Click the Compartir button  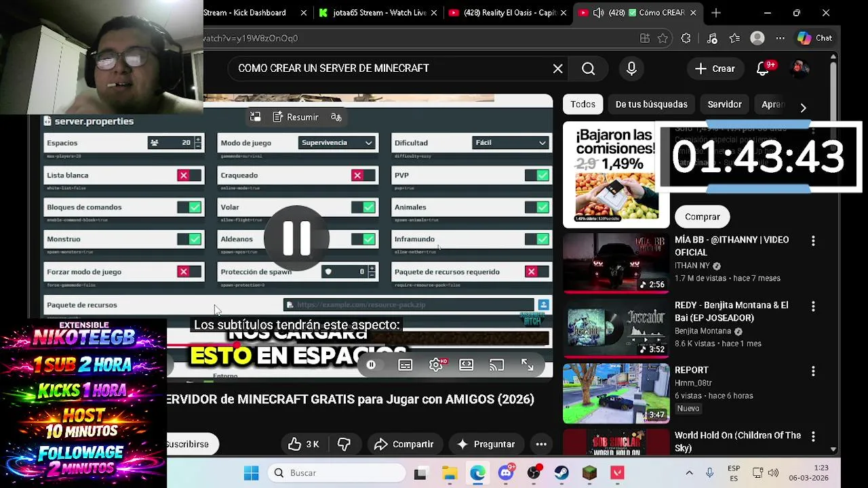coord(404,444)
